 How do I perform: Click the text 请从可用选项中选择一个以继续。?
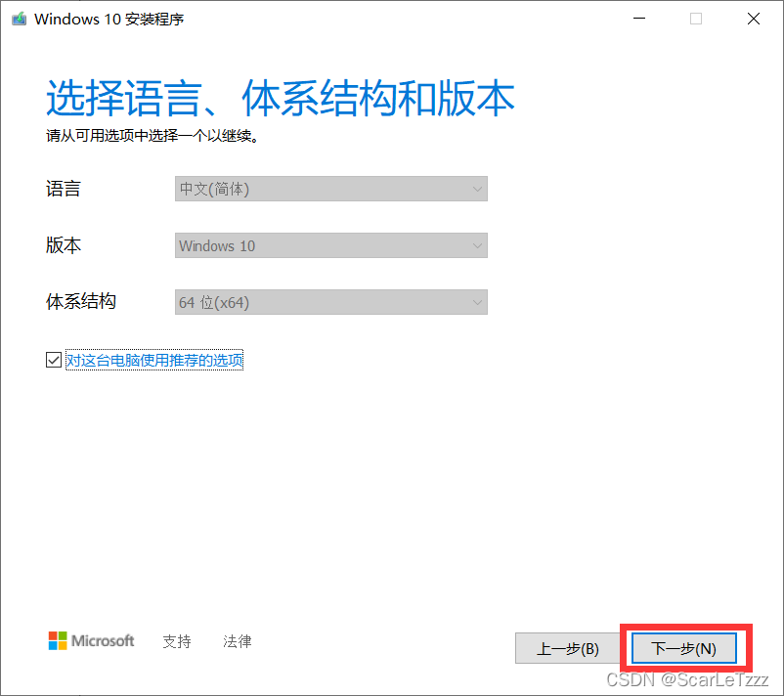click(152, 136)
